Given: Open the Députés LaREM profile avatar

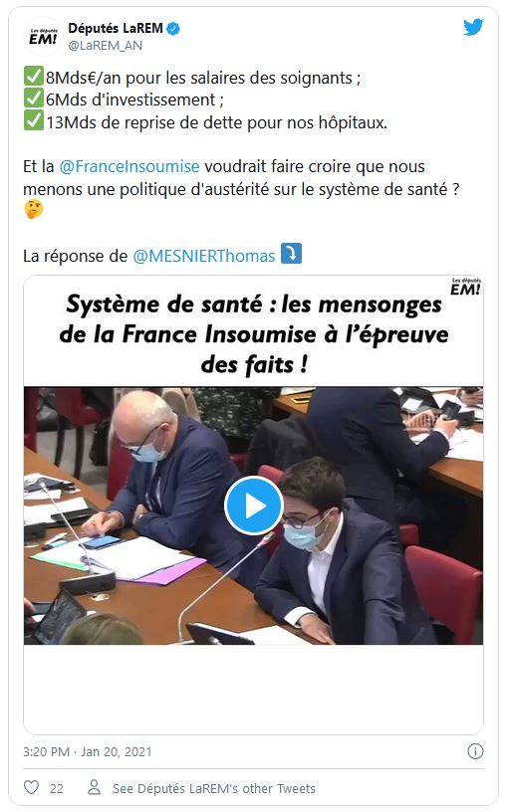Looking at the screenshot, I should 43,37.
